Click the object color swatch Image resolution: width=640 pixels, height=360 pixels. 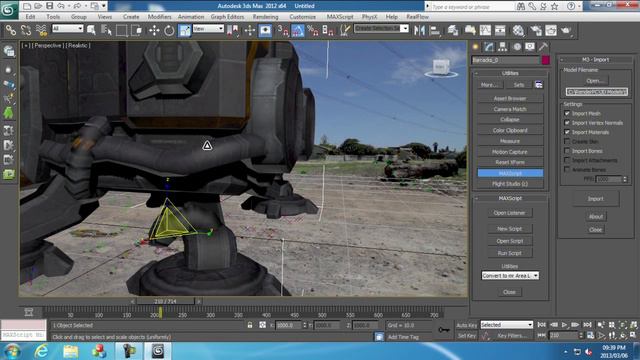pos(545,60)
